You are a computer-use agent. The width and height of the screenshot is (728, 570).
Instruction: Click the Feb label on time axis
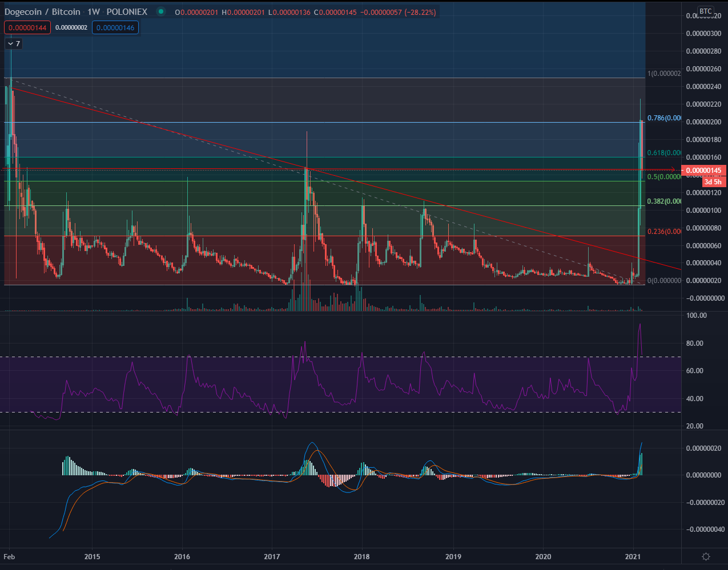tap(10, 556)
